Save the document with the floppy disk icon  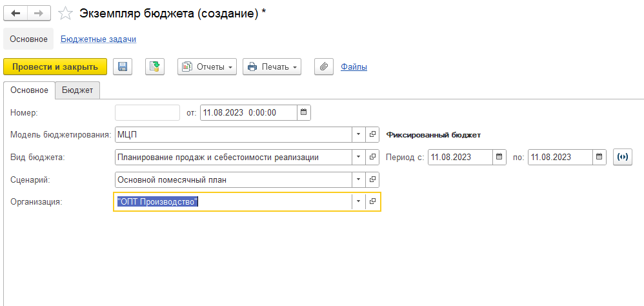[123, 66]
